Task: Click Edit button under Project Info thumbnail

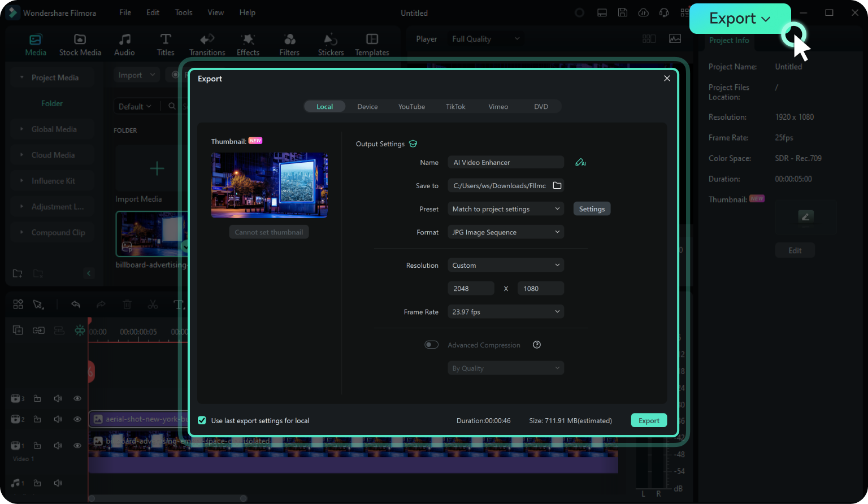Action: 795,250
